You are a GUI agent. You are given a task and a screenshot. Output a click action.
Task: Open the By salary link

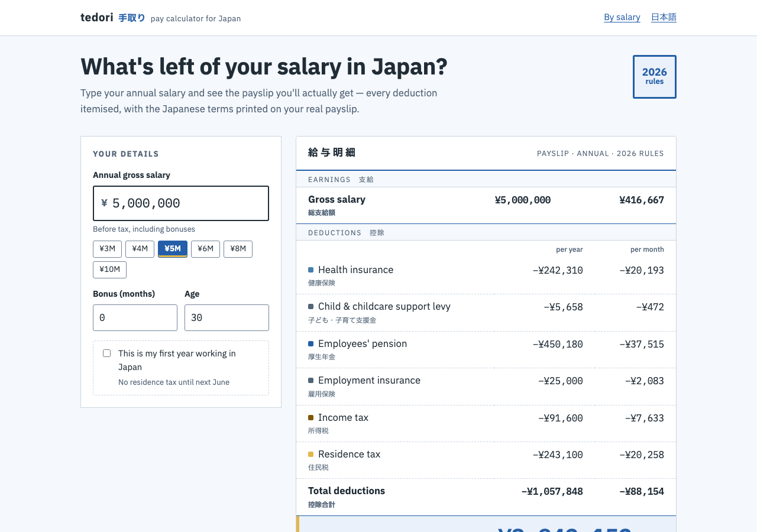pyautogui.click(x=622, y=17)
